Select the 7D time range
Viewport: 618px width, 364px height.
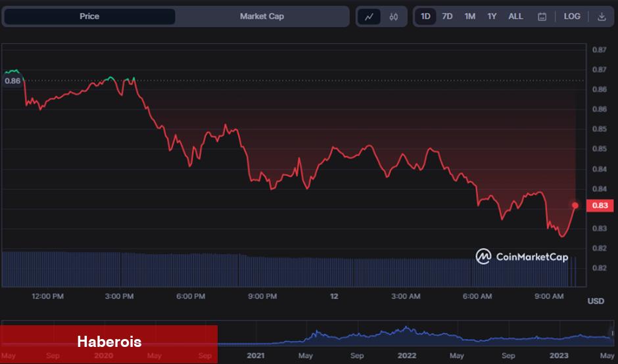coord(447,16)
